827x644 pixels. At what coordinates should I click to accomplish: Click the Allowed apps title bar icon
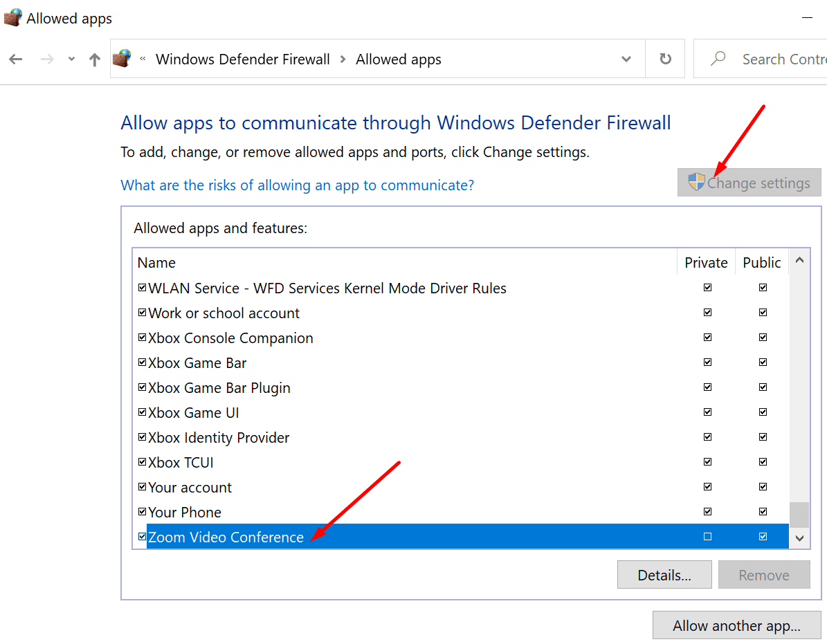12,17
